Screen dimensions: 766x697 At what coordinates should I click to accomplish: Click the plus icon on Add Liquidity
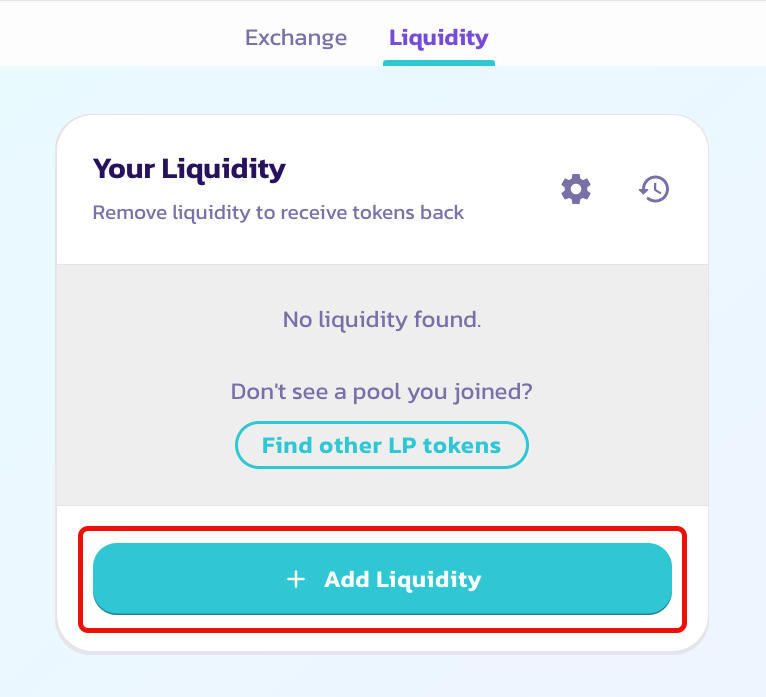coord(296,579)
